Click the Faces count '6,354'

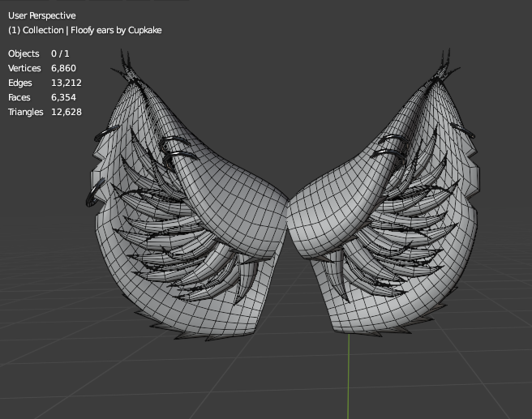point(63,97)
